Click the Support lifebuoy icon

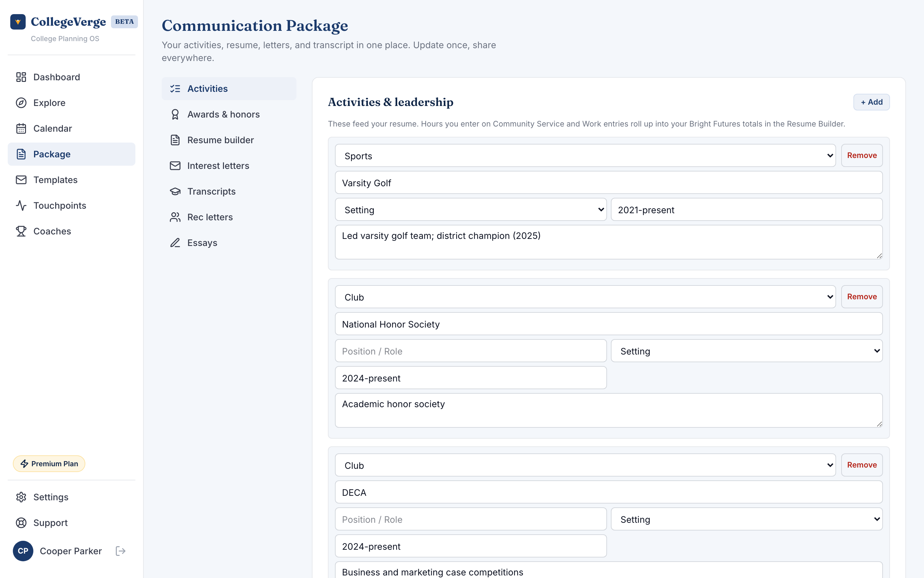pos(21,522)
